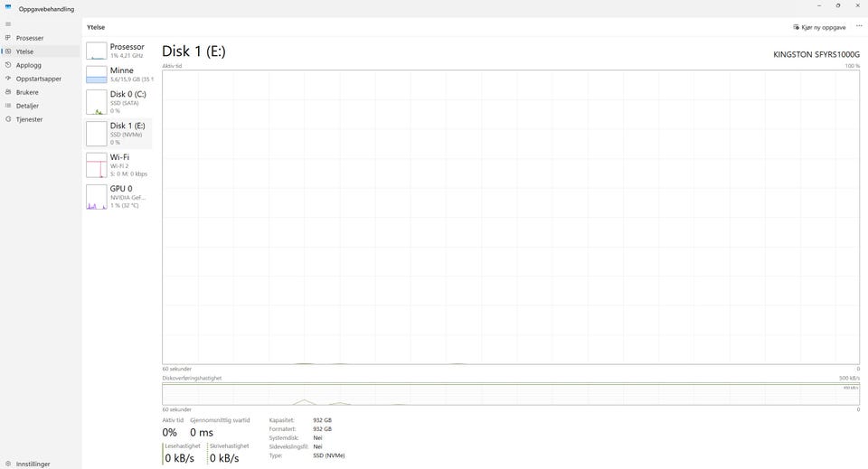The height and width of the screenshot is (469, 868).
Task: Click the Applogg history icon
Action: pos(8,65)
